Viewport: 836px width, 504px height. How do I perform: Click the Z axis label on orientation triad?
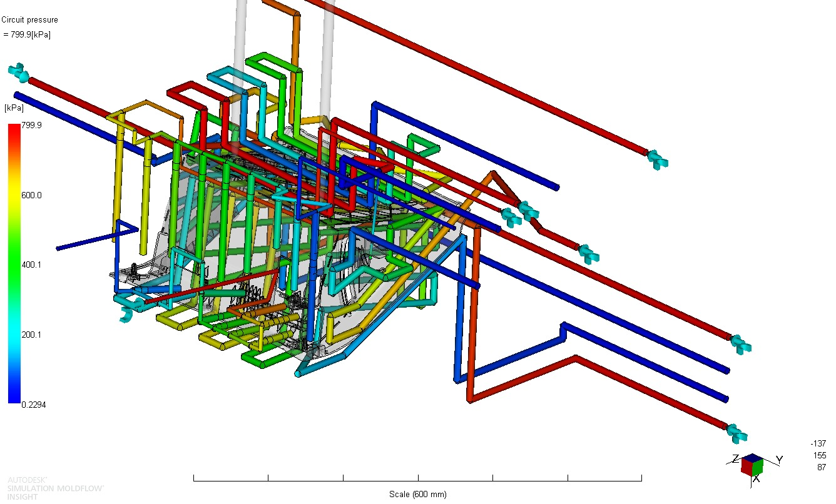coord(736,458)
